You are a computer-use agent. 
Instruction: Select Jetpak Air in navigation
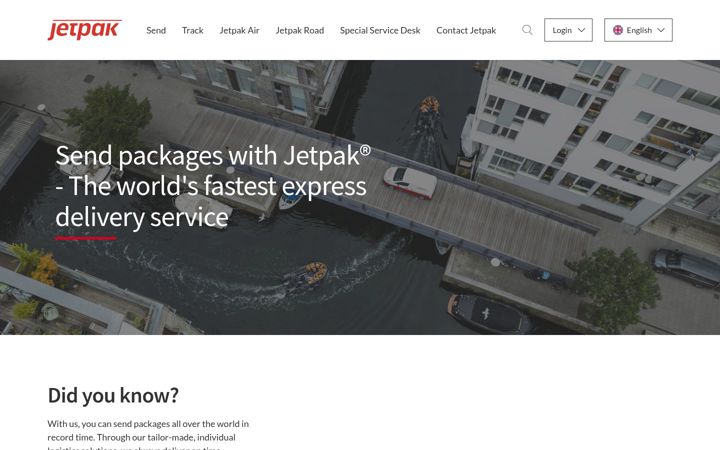click(x=239, y=30)
